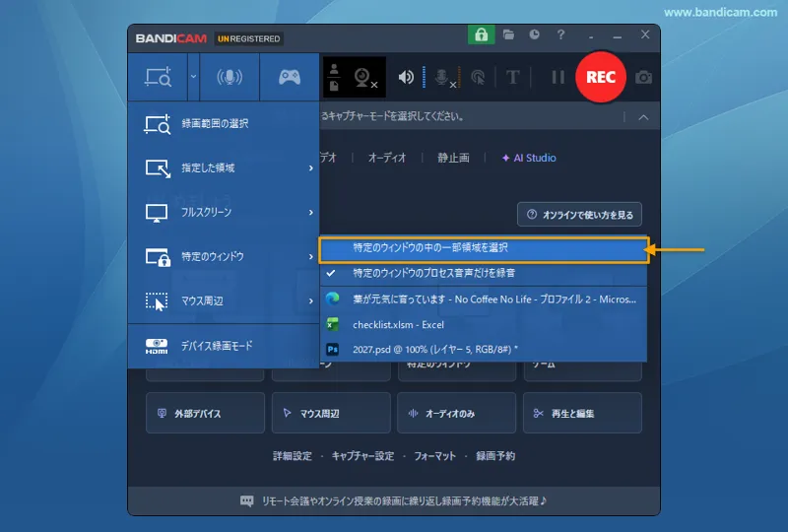
Task: Click the HDMI device icon in menu
Action: point(157,346)
